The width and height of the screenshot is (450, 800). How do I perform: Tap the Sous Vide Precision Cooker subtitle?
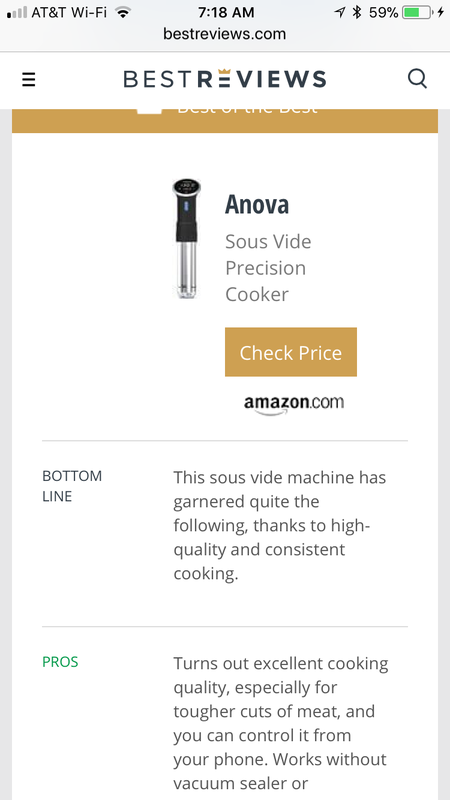[268, 268]
